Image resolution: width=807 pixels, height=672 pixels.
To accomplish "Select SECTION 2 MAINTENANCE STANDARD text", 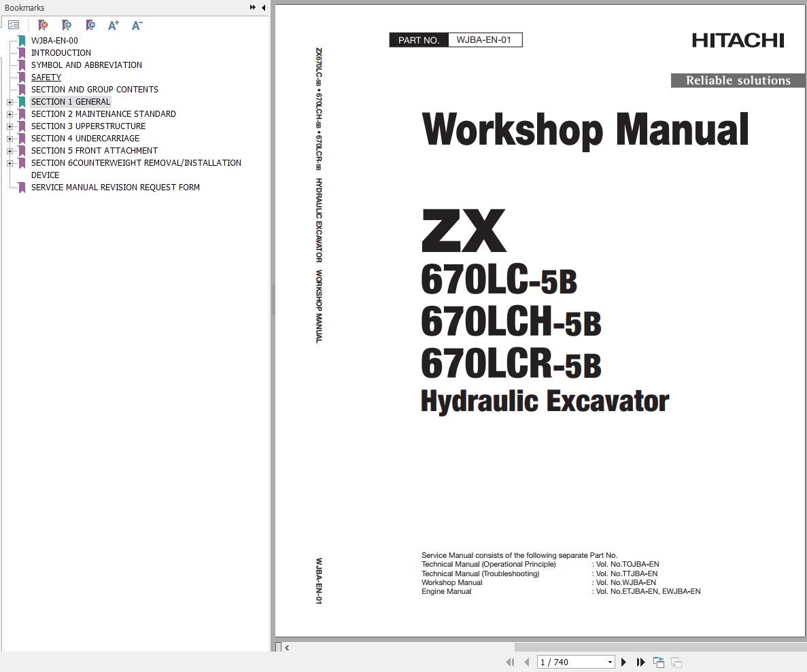I will pyautogui.click(x=103, y=113).
